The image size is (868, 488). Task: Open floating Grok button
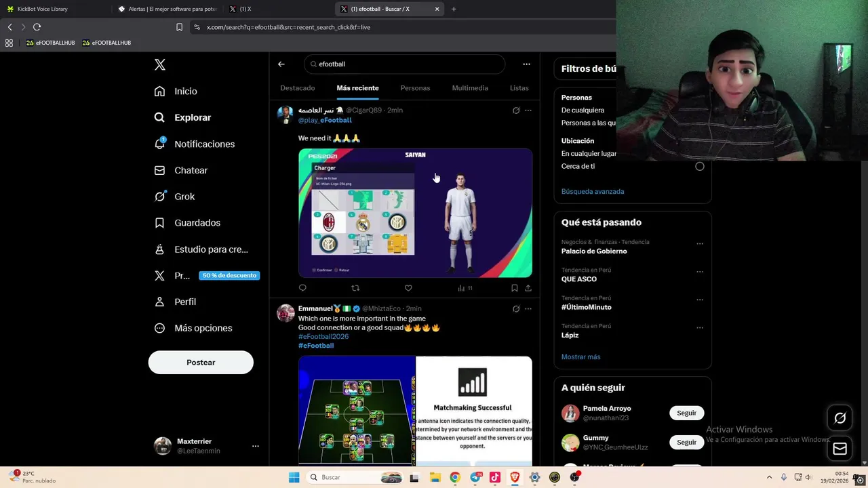click(840, 418)
